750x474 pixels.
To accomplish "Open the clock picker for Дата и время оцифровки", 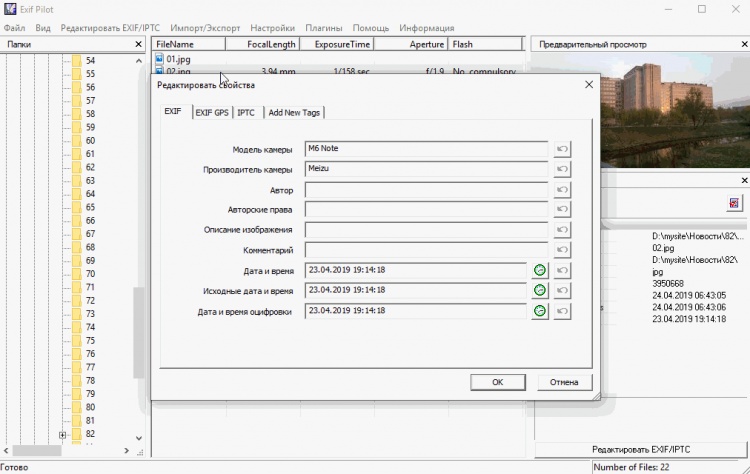I will [540, 311].
